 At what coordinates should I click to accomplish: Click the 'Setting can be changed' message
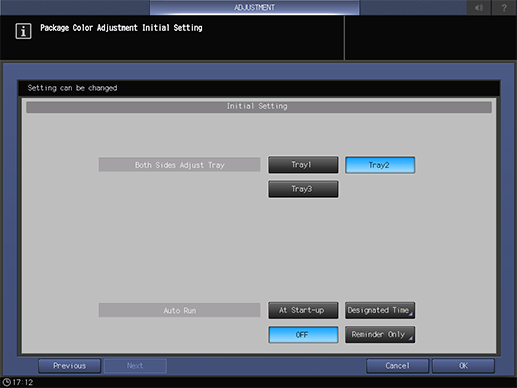pyautogui.click(x=72, y=88)
